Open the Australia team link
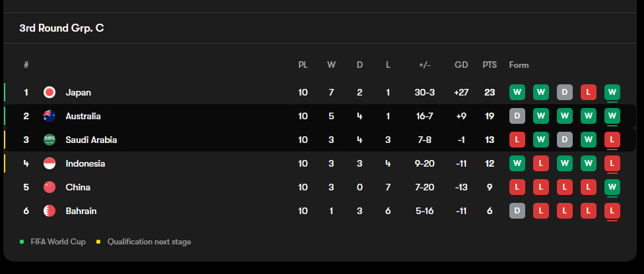The image size is (644, 274). pyautogui.click(x=83, y=116)
